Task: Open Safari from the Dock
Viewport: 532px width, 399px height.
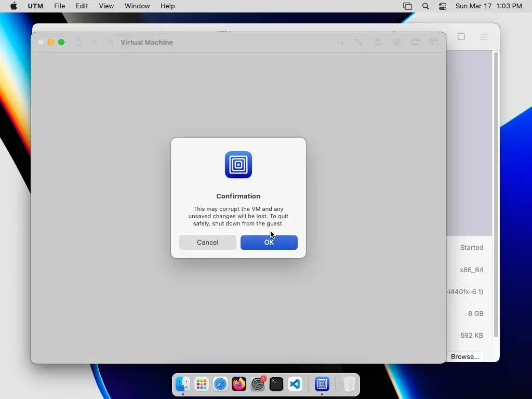Action: 220,384
